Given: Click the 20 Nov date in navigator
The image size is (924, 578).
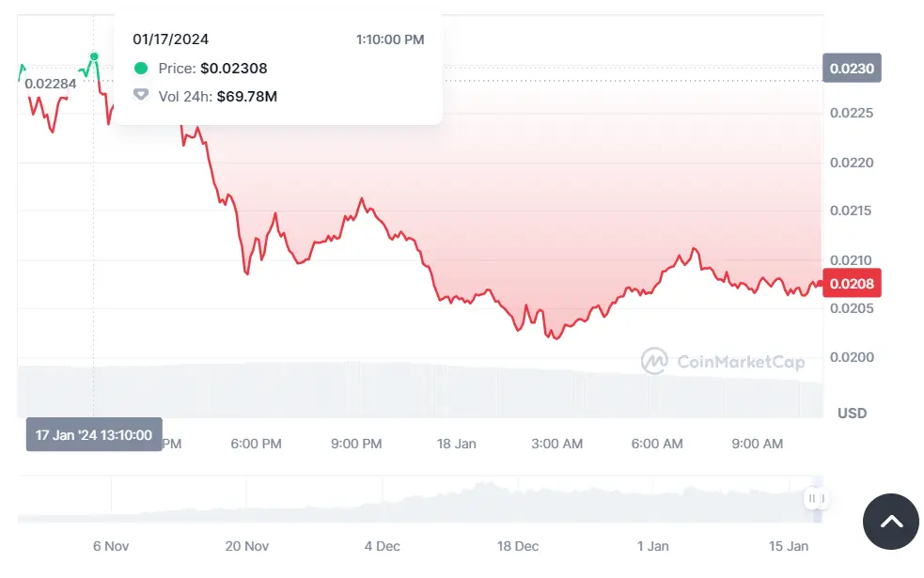Looking at the screenshot, I should (x=247, y=546).
